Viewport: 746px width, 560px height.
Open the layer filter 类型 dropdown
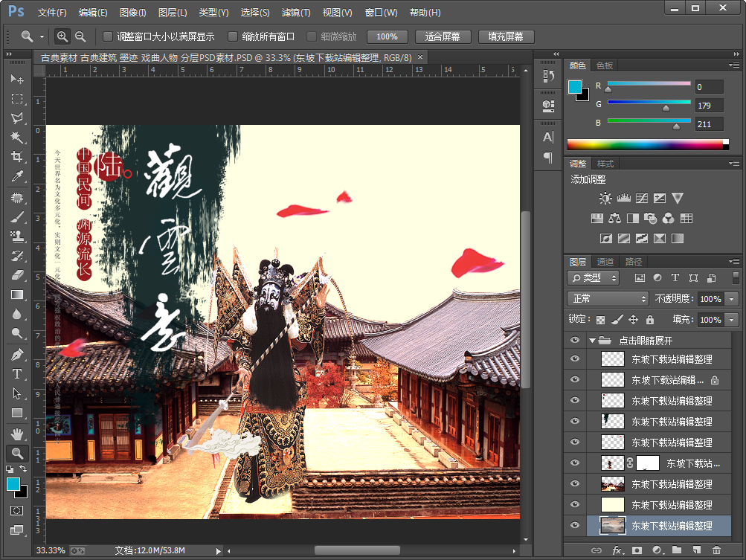[593, 278]
